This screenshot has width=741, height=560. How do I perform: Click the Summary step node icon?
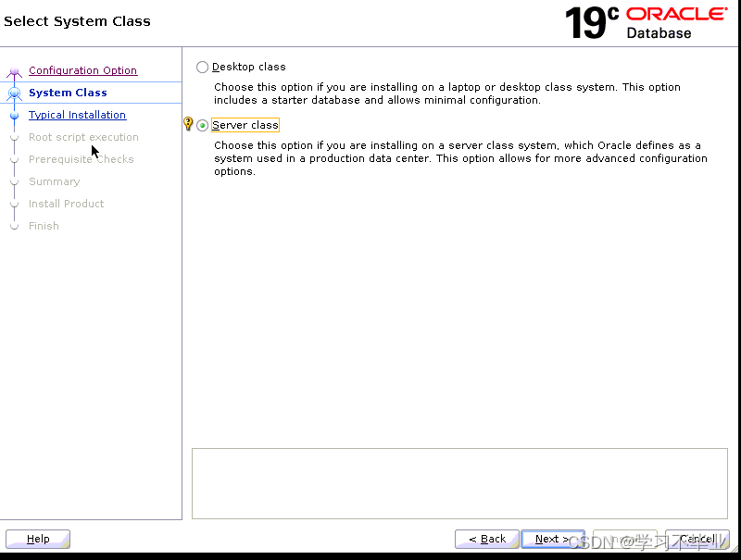(x=14, y=181)
